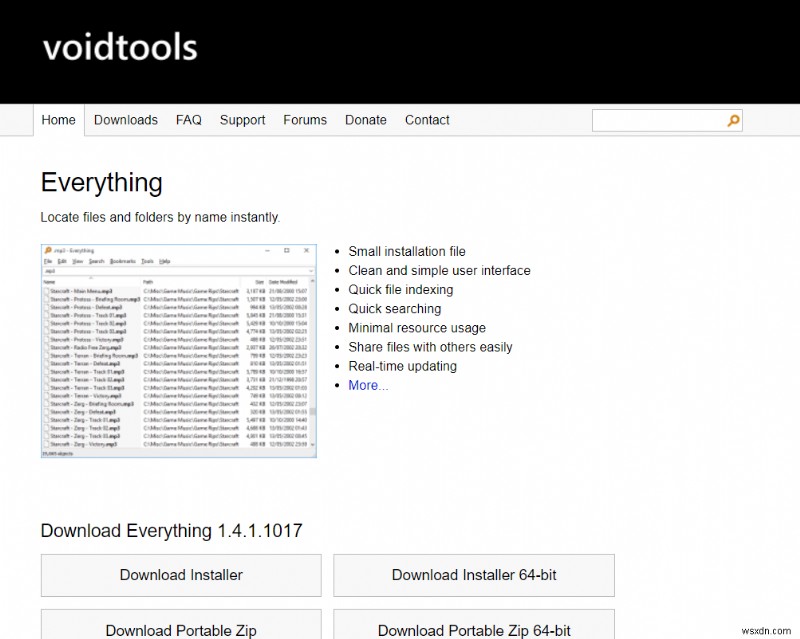Viewport: 800px width, 639px height.
Task: Click the voidtools logo
Action: click(x=120, y=48)
